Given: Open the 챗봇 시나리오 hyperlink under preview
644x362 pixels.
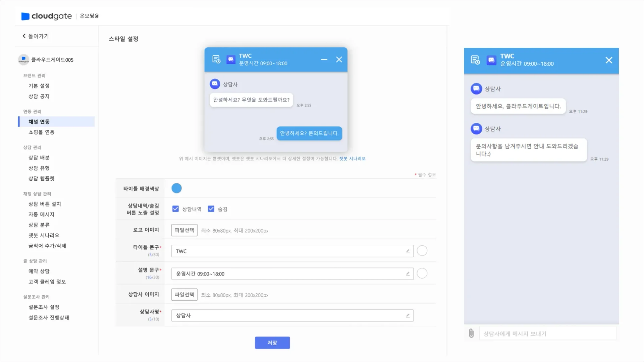Looking at the screenshot, I should 352,159.
